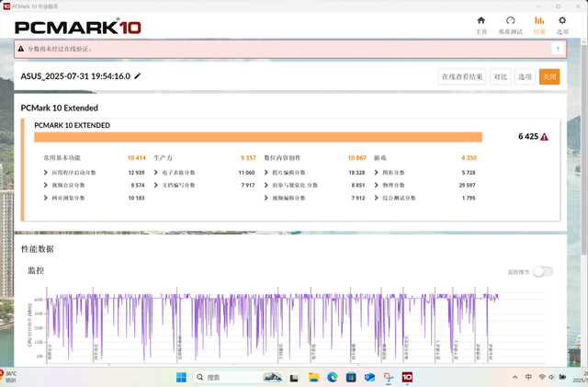The image size is (588, 387).
Task: Click the page's vertical scrollbar
Action: pos(584,150)
